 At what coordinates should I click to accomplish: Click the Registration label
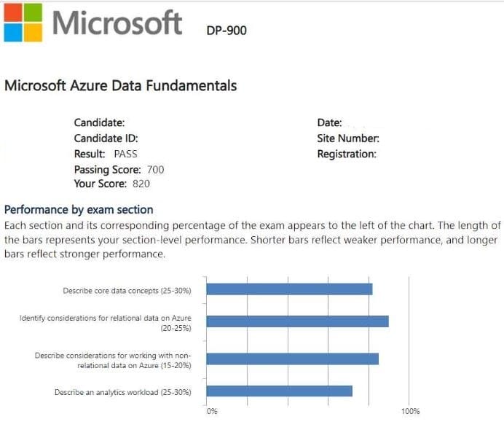click(x=347, y=154)
